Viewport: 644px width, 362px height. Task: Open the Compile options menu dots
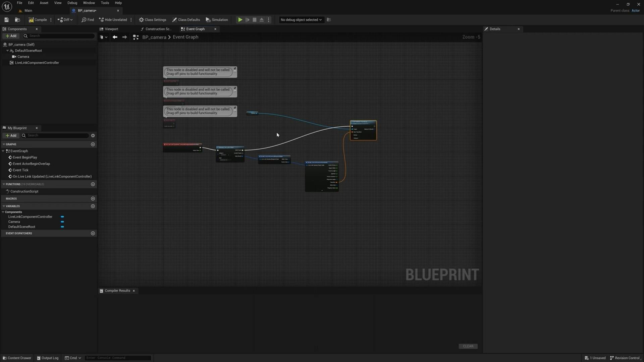point(51,20)
